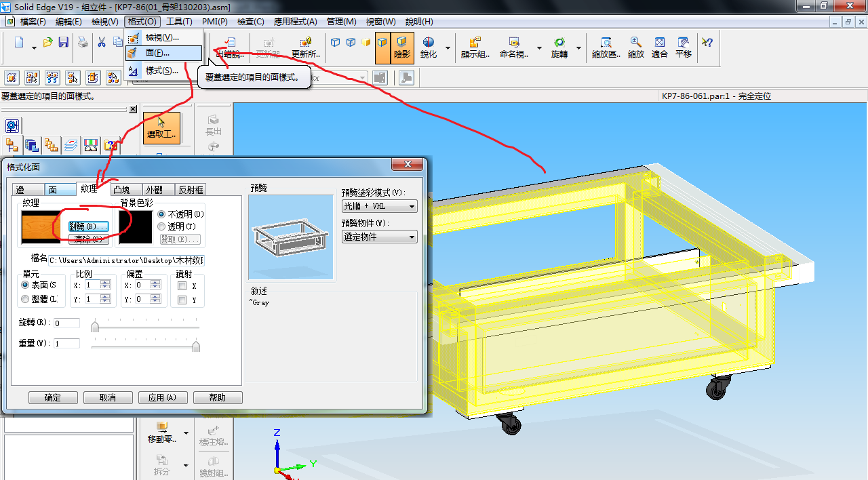
Task: Click the 清除 clear texture button
Action: click(89, 239)
